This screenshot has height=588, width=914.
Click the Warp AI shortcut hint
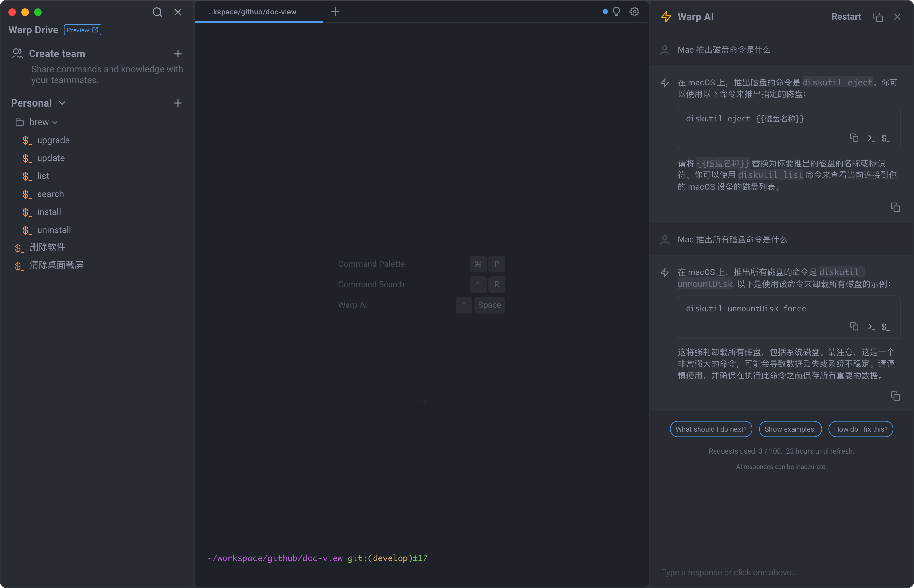(421, 305)
